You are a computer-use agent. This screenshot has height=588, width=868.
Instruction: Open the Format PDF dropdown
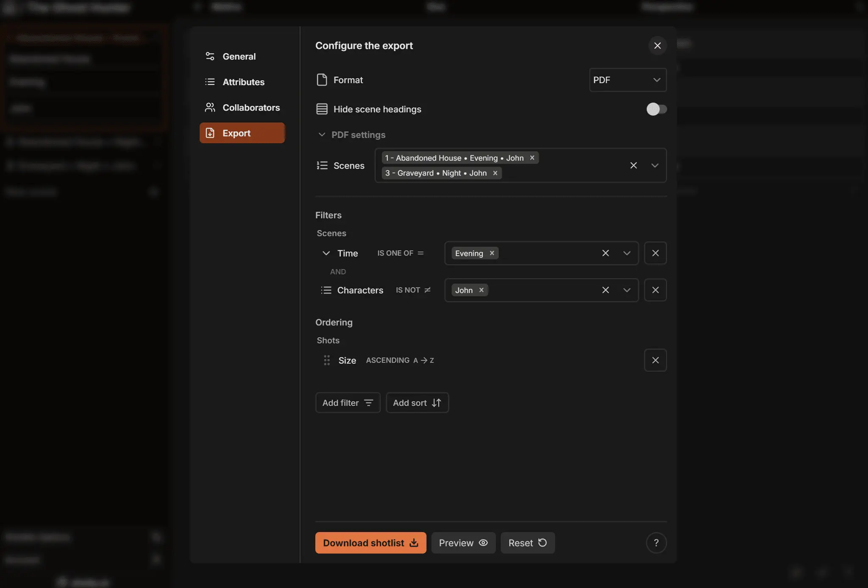click(x=628, y=80)
